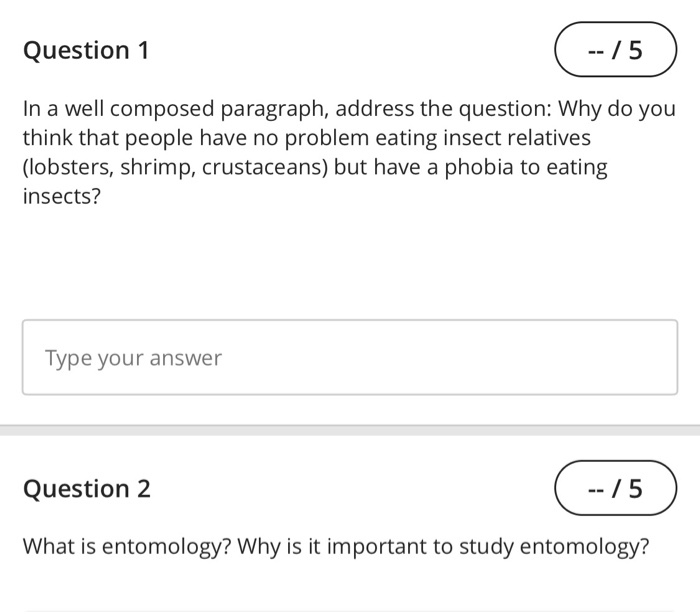
Task: Select the Question 2 score badge
Action: click(x=616, y=488)
